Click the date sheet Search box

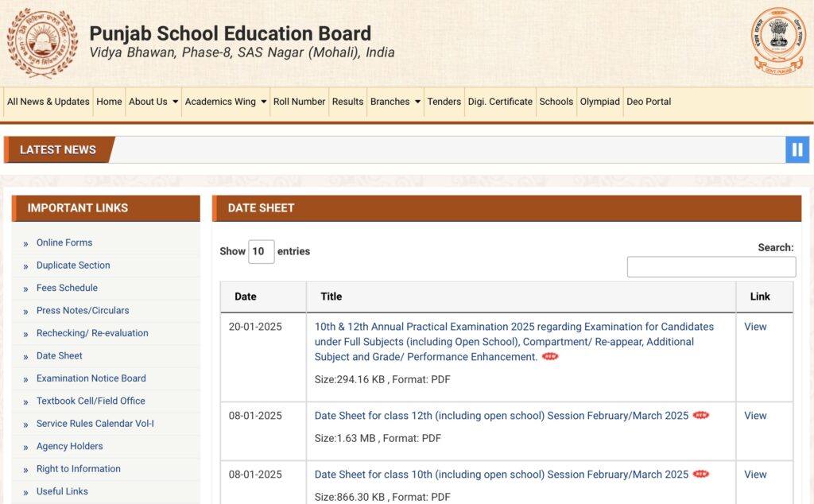[x=711, y=267]
